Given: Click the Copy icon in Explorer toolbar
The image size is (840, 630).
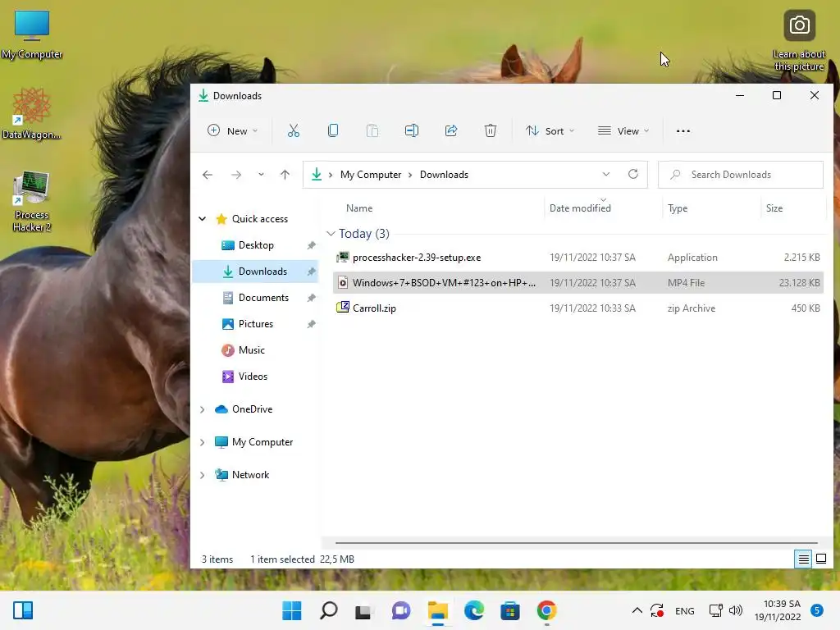Looking at the screenshot, I should 333,130.
